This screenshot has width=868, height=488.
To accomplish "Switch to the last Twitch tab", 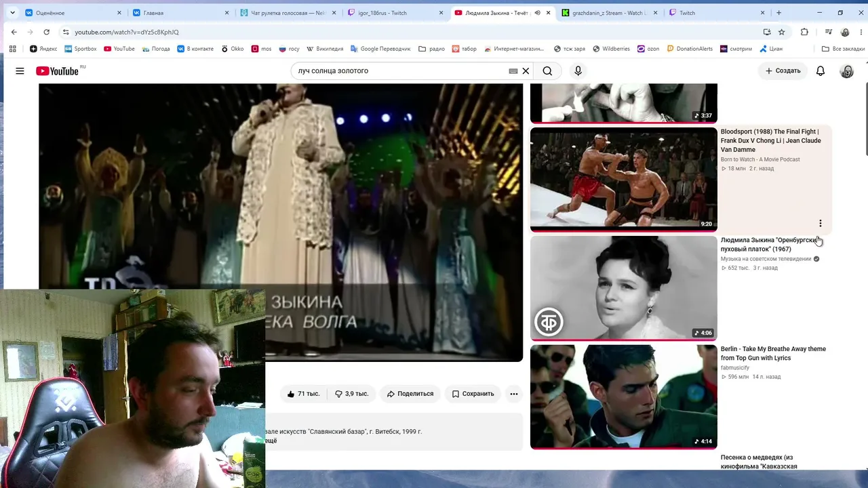I will (717, 13).
